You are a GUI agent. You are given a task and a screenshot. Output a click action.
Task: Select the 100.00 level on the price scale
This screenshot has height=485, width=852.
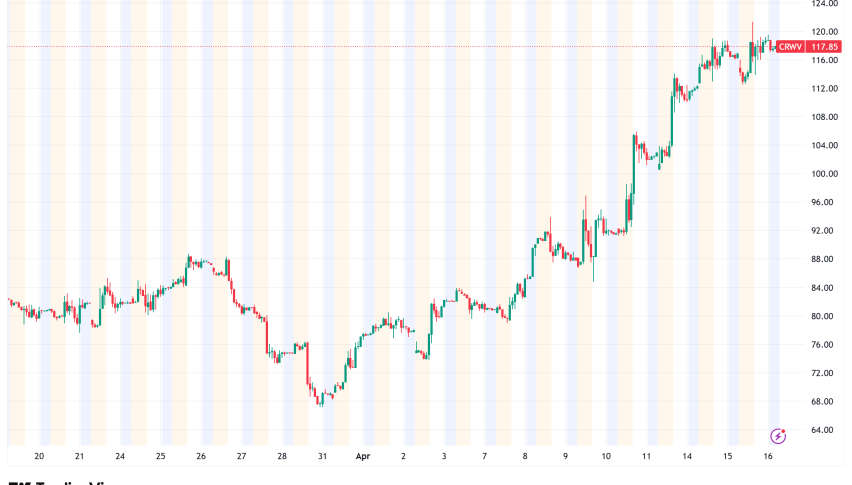pyautogui.click(x=825, y=174)
